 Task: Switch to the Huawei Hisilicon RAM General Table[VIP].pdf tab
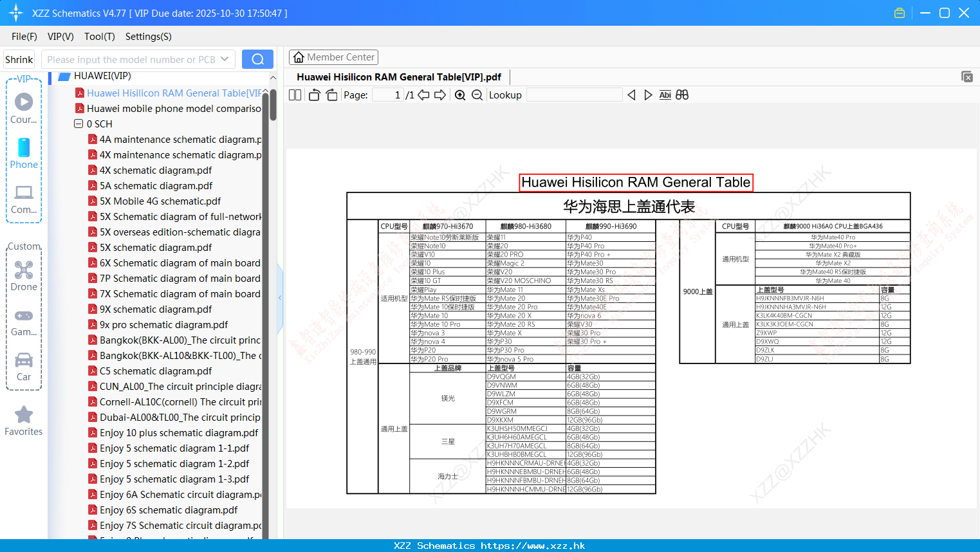399,77
